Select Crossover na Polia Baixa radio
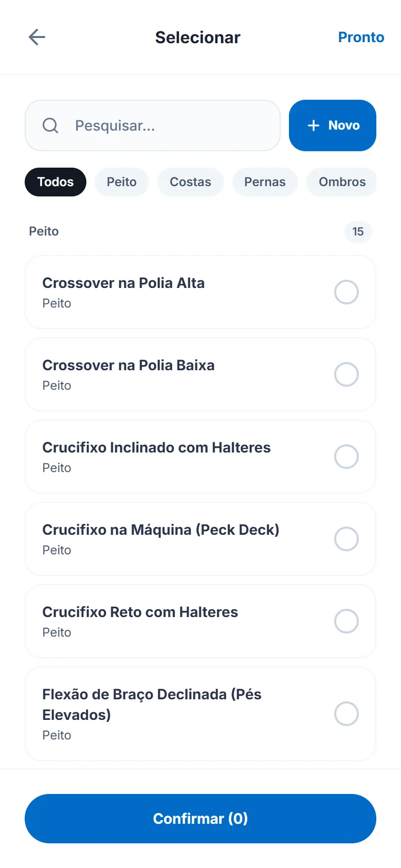Screen dimensions: 401x868 pyautogui.click(x=347, y=374)
